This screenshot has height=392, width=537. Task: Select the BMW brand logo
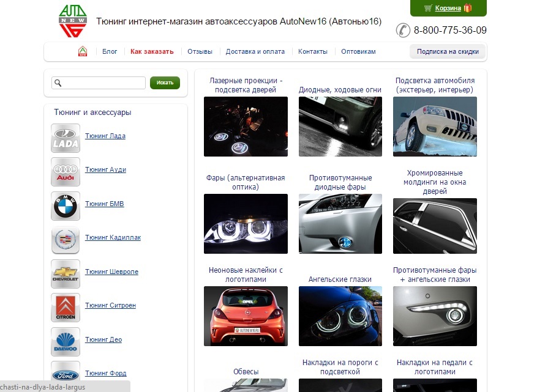66,206
